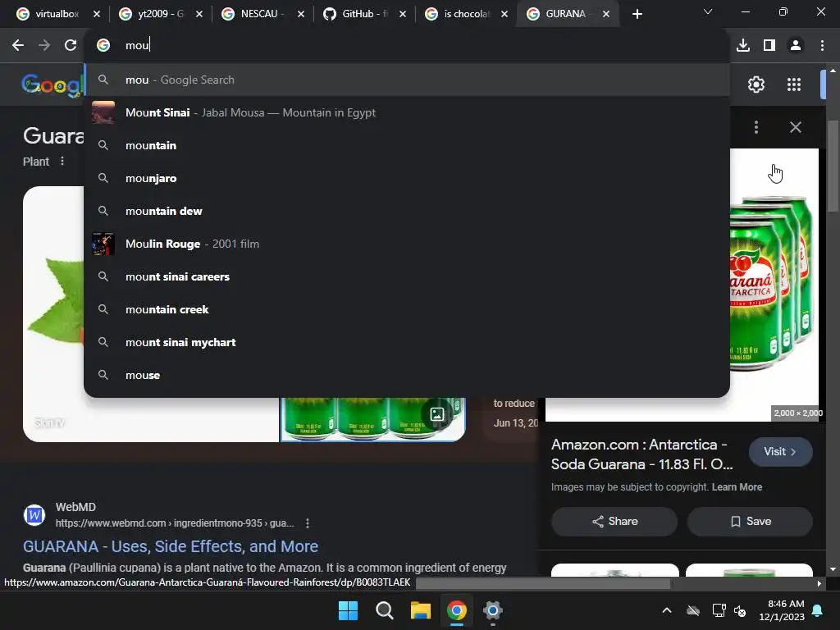Choose 'mounjaro' suggestion
The image size is (840, 630).
[407, 178]
